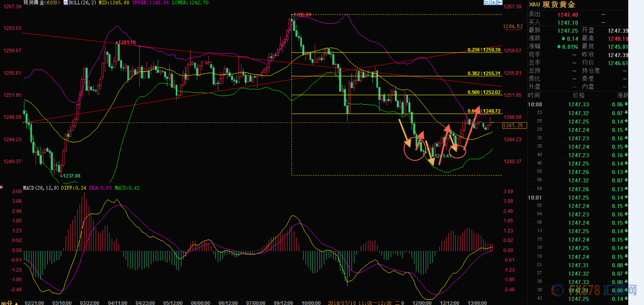The height and width of the screenshot is (305, 644).
Task: Click the 0.382\1255.31 Fibonacci level
Action: pos(484,73)
